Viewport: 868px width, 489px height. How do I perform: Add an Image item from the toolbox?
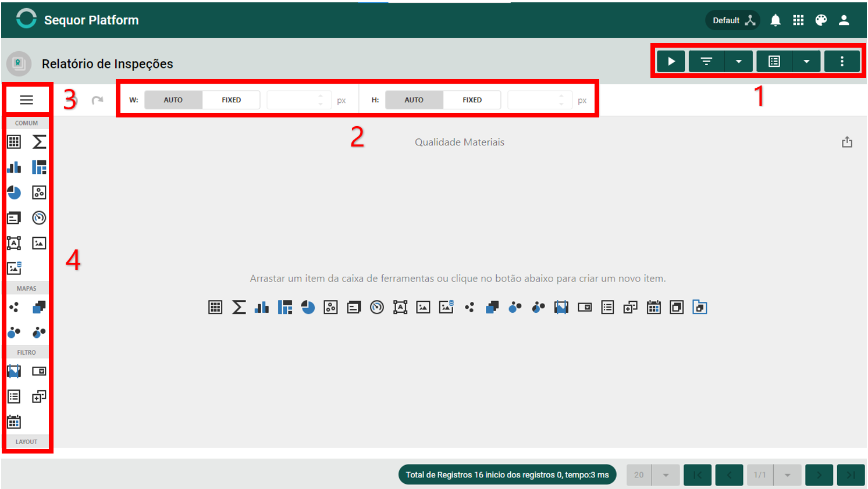click(39, 243)
